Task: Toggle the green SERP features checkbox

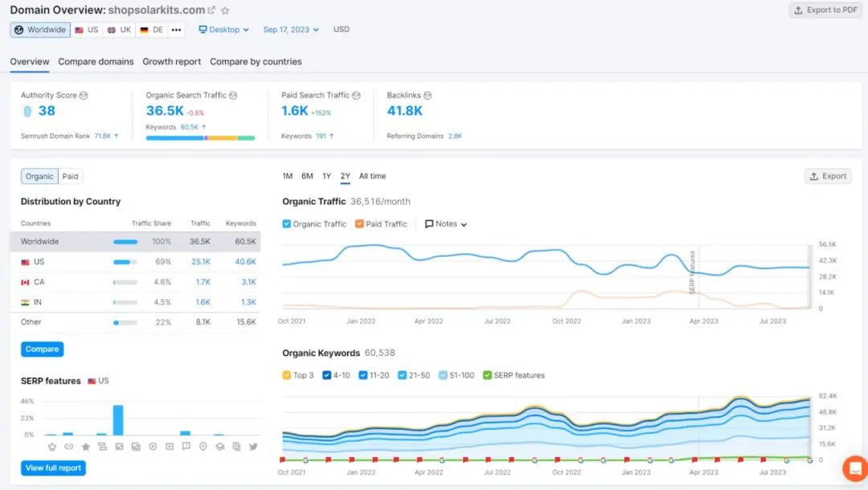Action: tap(487, 375)
